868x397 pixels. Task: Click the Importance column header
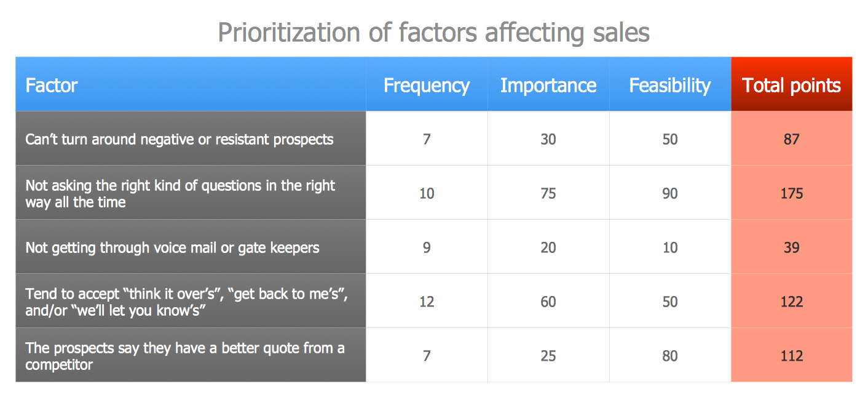(548, 85)
